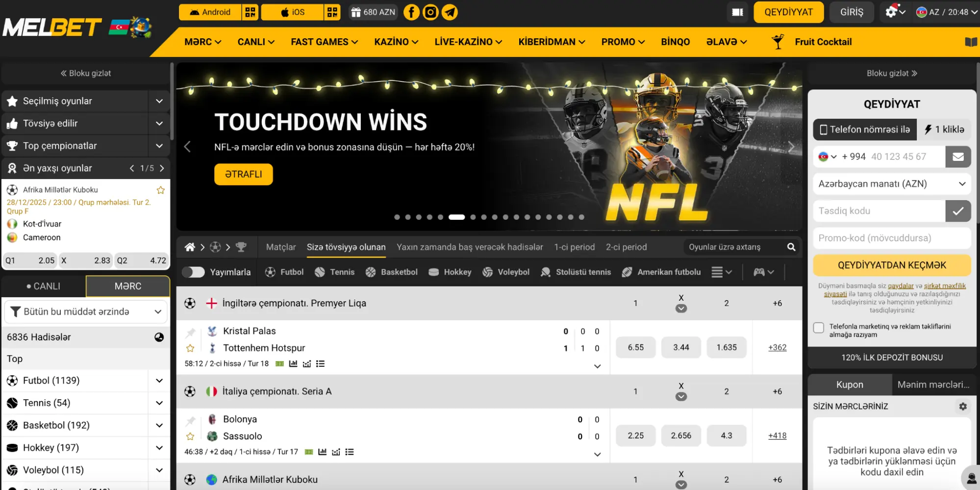Open coupon settings gear near SİZİN MƏRCLƏRİNİZ
Screen dimensions: 980x490
point(963,407)
